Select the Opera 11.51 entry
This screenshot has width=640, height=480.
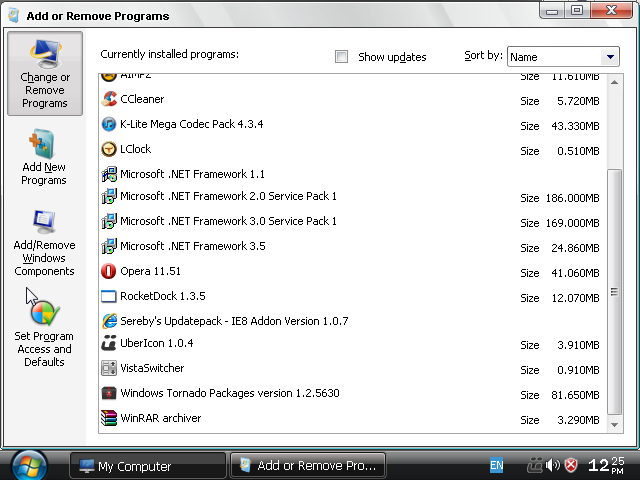[x=353, y=271]
